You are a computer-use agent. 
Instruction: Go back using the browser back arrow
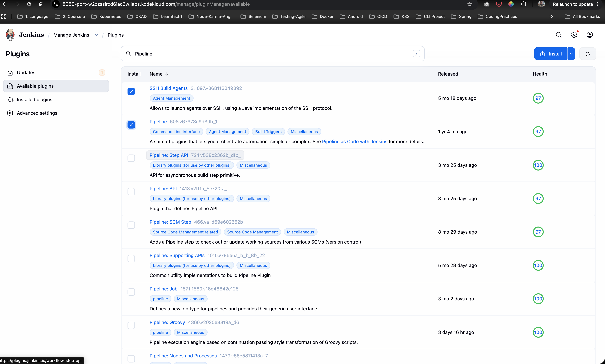click(x=5, y=4)
